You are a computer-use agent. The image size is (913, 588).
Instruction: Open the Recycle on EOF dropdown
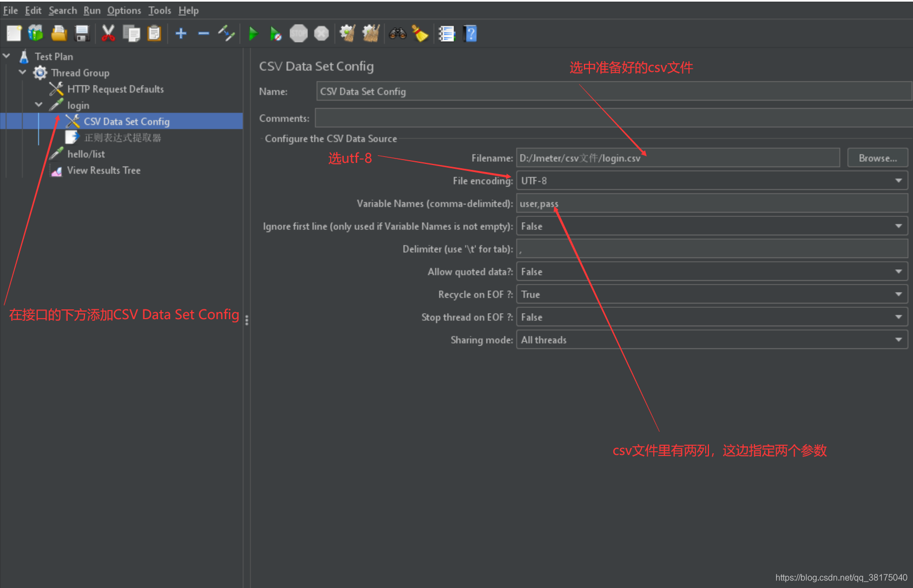(712, 294)
